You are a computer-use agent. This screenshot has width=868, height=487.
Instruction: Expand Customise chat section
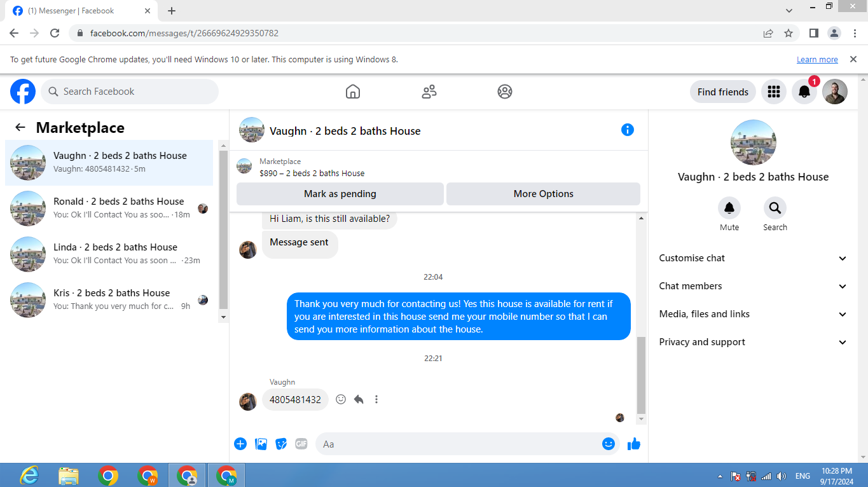(753, 258)
